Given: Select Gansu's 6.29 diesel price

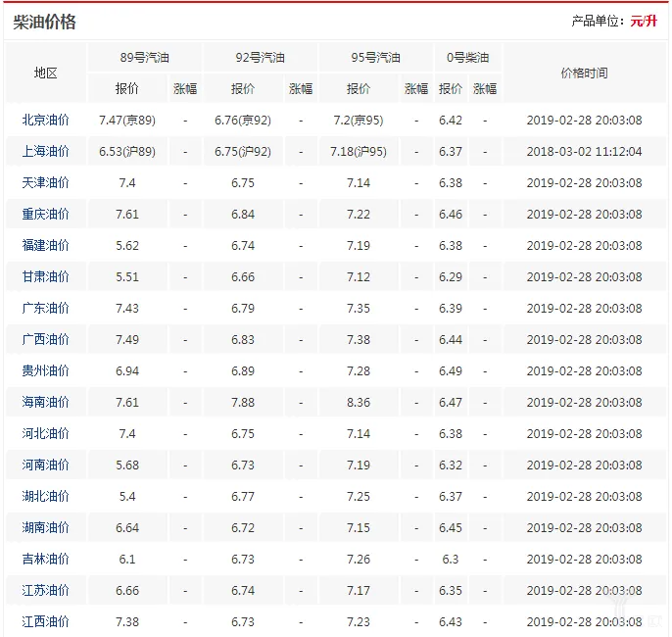Looking at the screenshot, I should tap(451, 276).
